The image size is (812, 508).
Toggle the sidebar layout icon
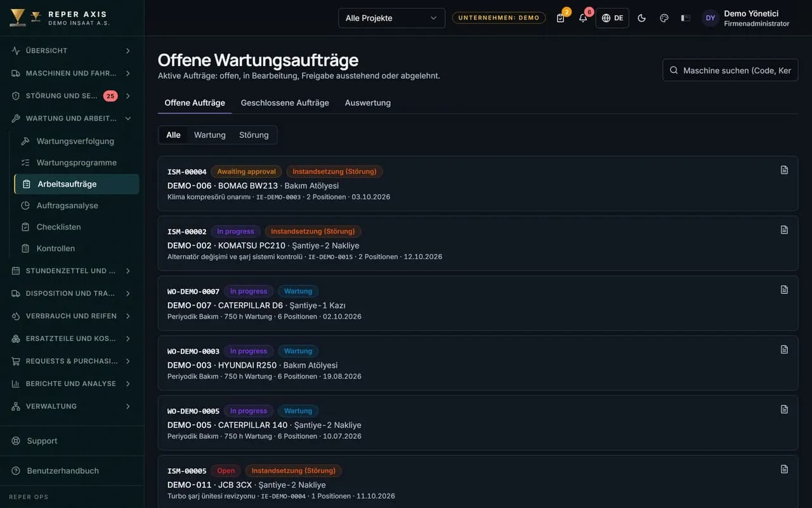[686, 18]
